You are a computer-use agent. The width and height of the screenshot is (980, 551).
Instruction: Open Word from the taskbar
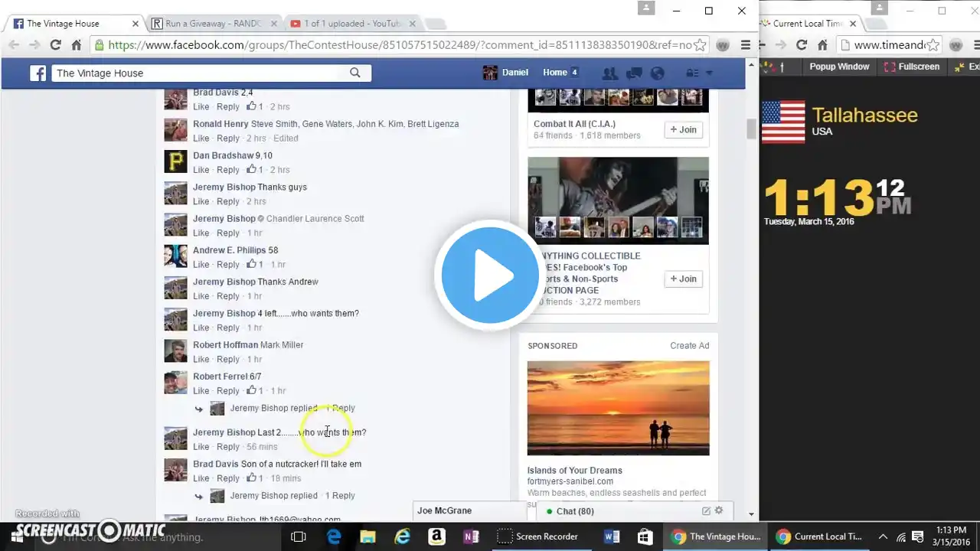click(x=611, y=536)
